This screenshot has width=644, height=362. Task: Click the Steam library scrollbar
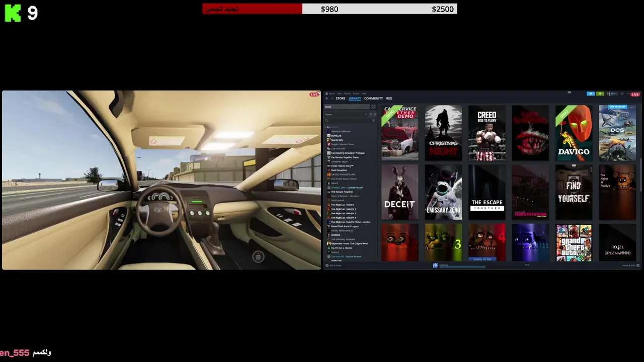pos(641,176)
